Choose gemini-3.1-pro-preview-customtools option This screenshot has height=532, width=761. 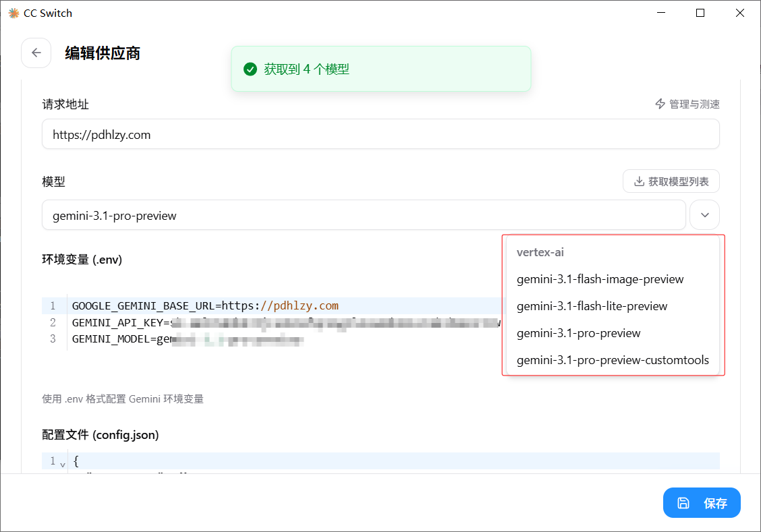point(613,360)
